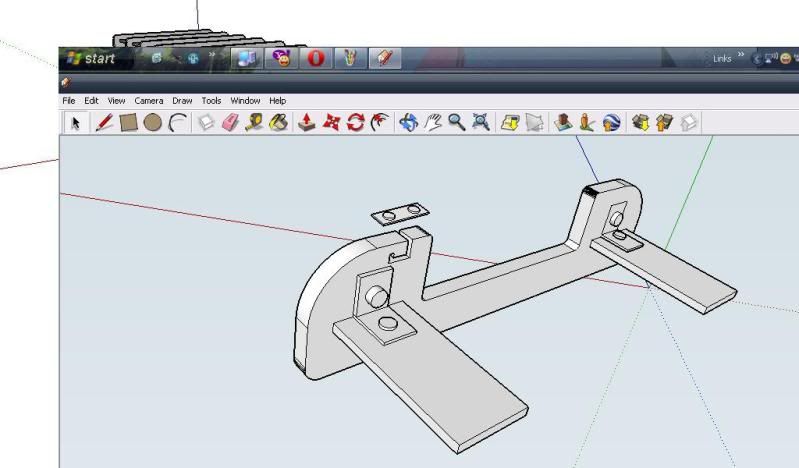Choose the Rotate tool
The height and width of the screenshot is (468, 799).
click(x=356, y=123)
